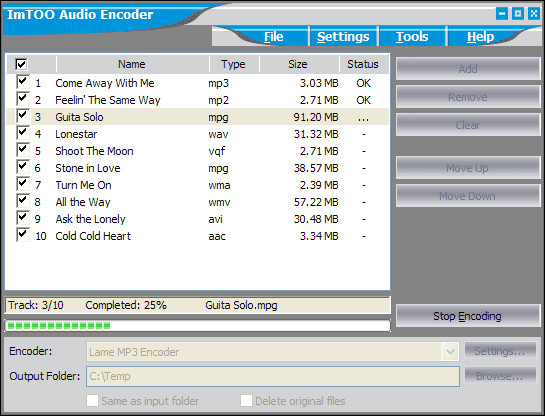Select the track named Turn Me On

pyautogui.click(x=83, y=185)
